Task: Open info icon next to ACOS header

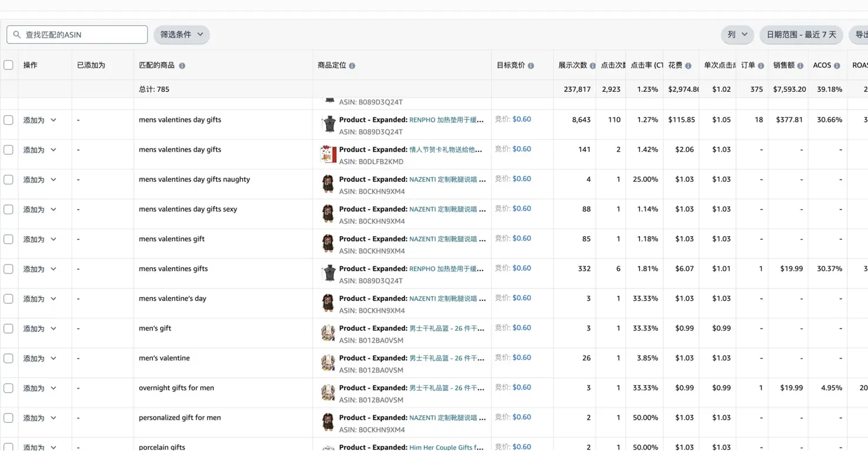Action: [837, 66]
